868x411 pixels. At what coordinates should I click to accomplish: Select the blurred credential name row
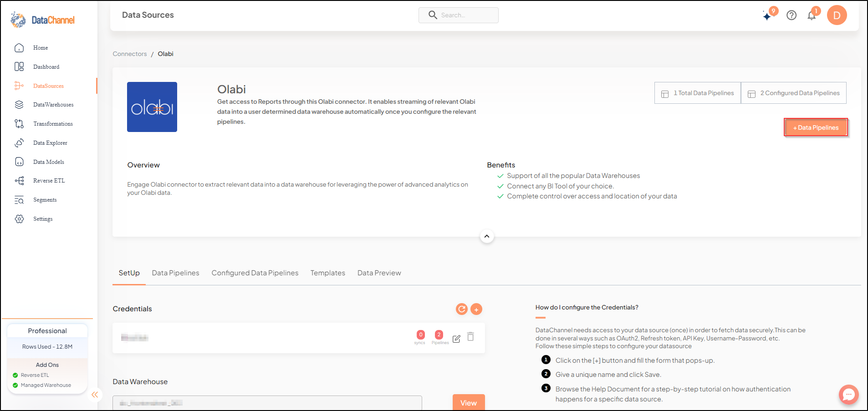point(299,338)
